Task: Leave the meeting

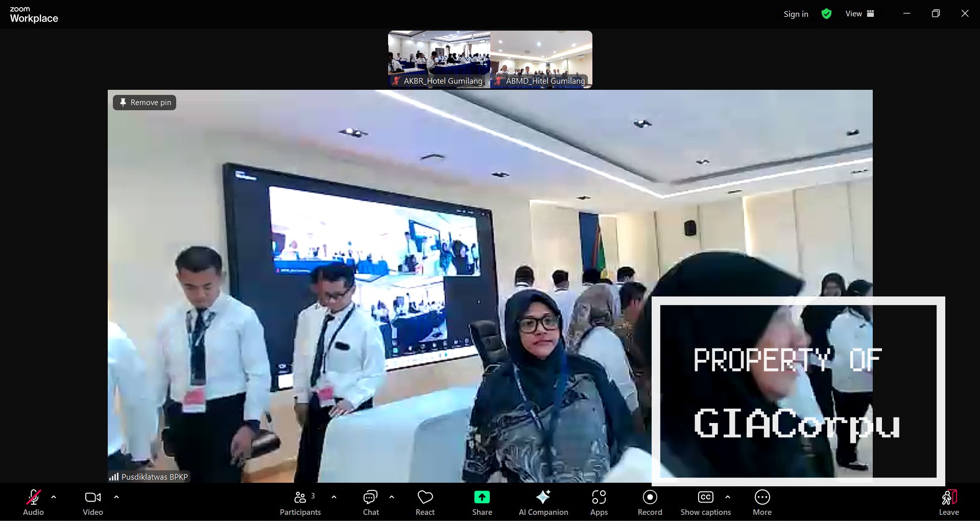Action: (x=948, y=502)
